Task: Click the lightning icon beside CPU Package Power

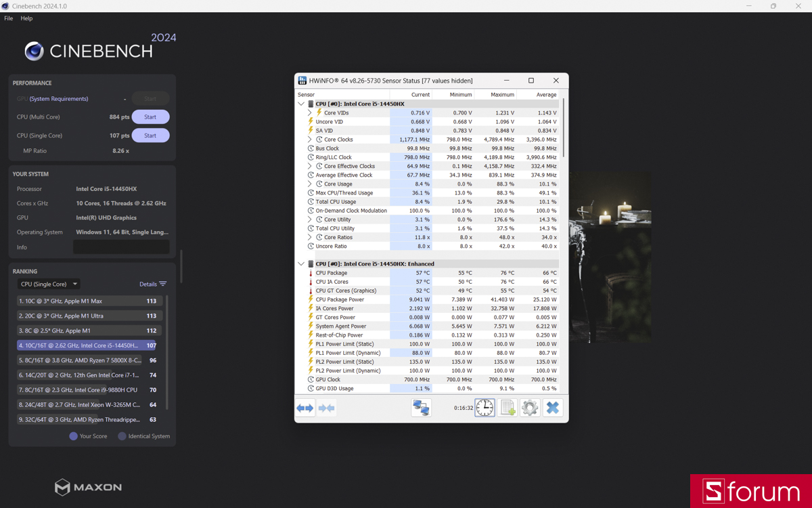Action: tap(311, 299)
